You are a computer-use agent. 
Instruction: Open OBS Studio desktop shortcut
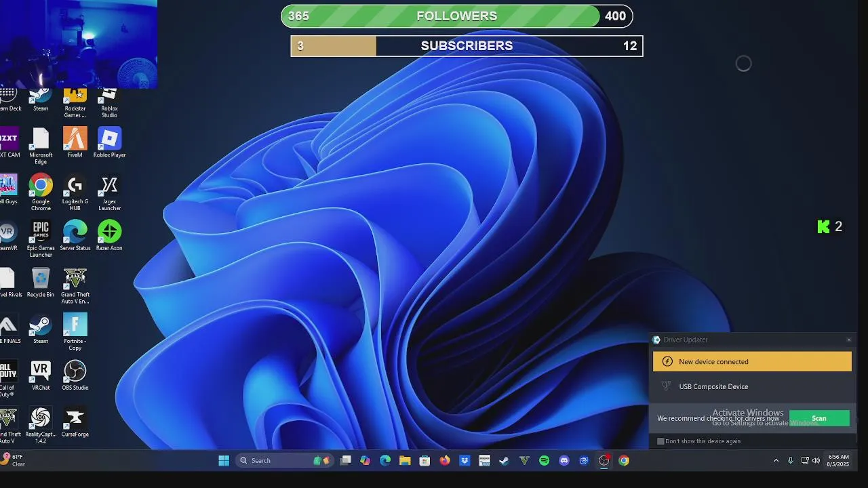75,375
